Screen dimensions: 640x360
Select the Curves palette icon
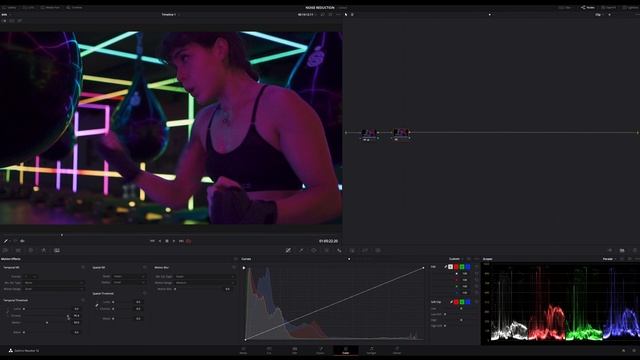288,250
